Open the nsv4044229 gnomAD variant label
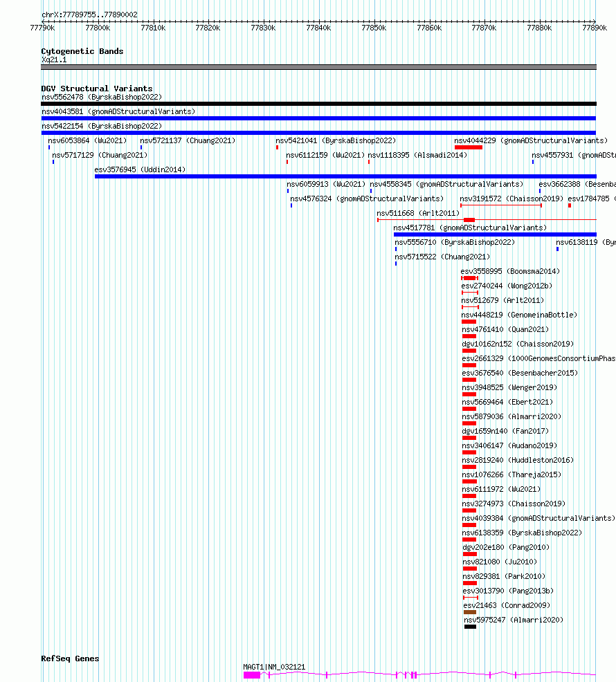This screenshot has width=616, height=682. (531, 141)
